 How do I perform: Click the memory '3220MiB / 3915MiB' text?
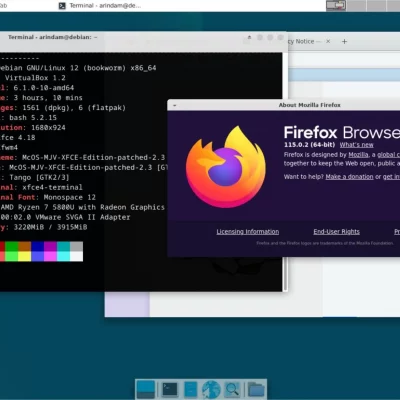[x=50, y=227]
